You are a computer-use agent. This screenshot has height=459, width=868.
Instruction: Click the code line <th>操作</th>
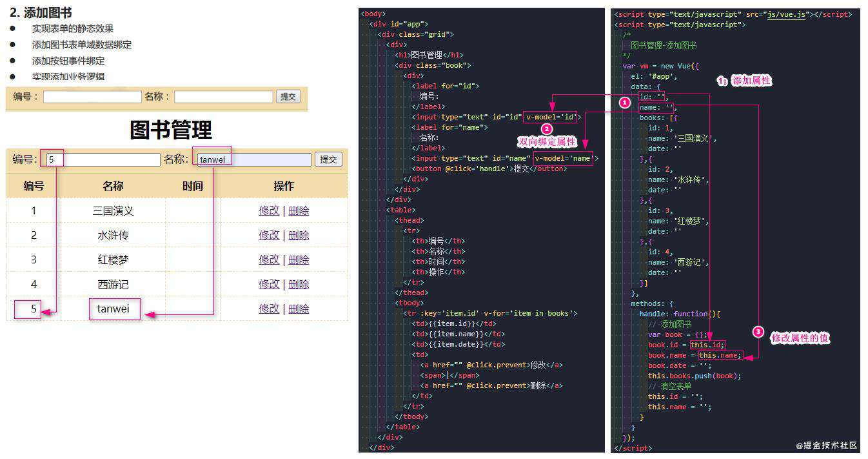pyautogui.click(x=438, y=272)
